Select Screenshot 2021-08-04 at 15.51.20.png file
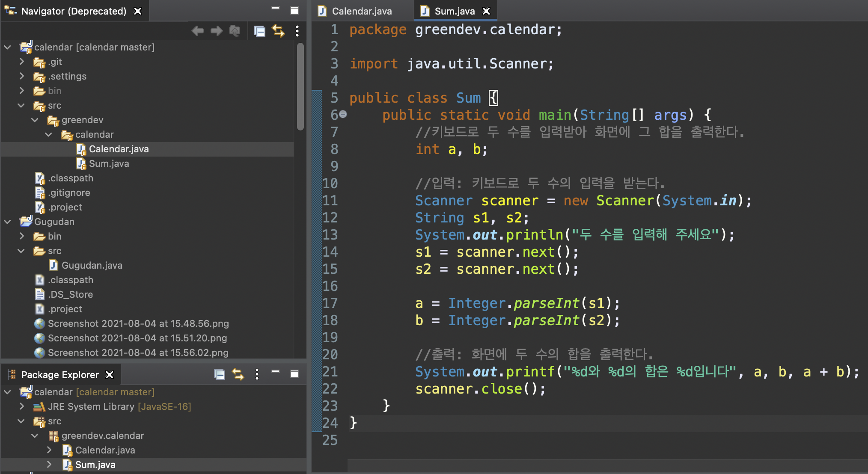868x474 pixels. coord(137,338)
